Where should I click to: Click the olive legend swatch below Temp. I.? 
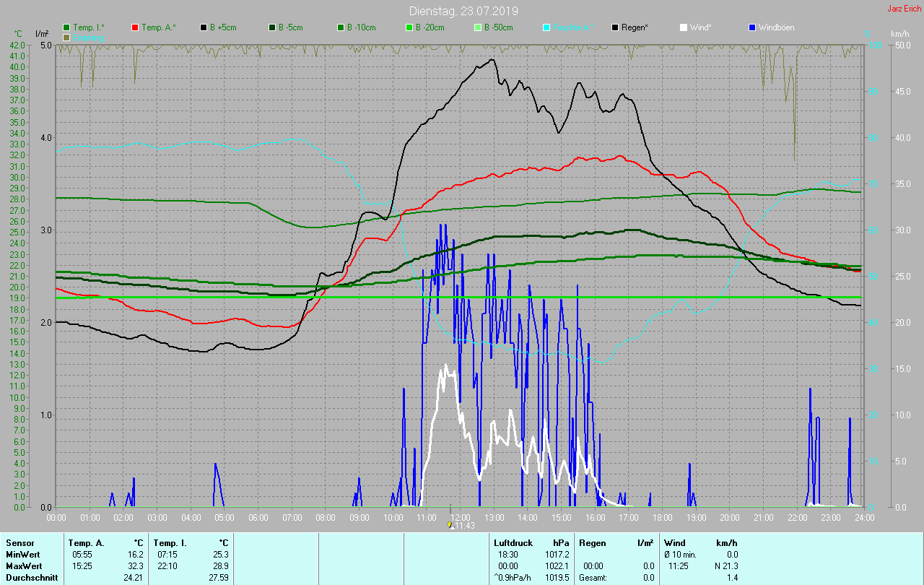click(x=66, y=37)
